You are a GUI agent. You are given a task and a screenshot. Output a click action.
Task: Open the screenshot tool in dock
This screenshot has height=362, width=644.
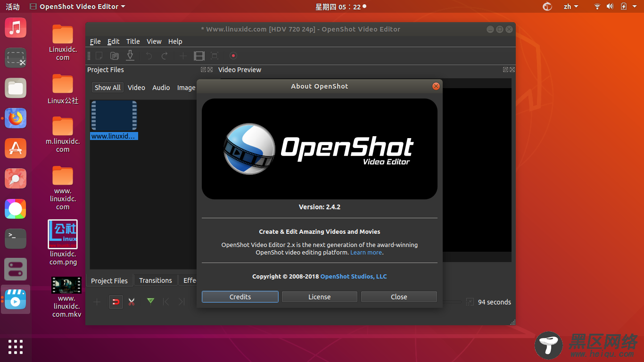click(16, 58)
